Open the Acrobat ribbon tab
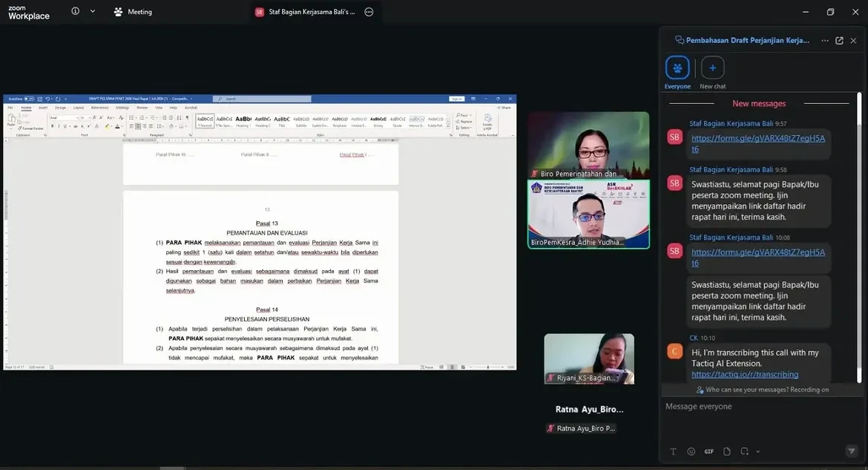Viewport: 868px width, 470px height. [x=191, y=108]
